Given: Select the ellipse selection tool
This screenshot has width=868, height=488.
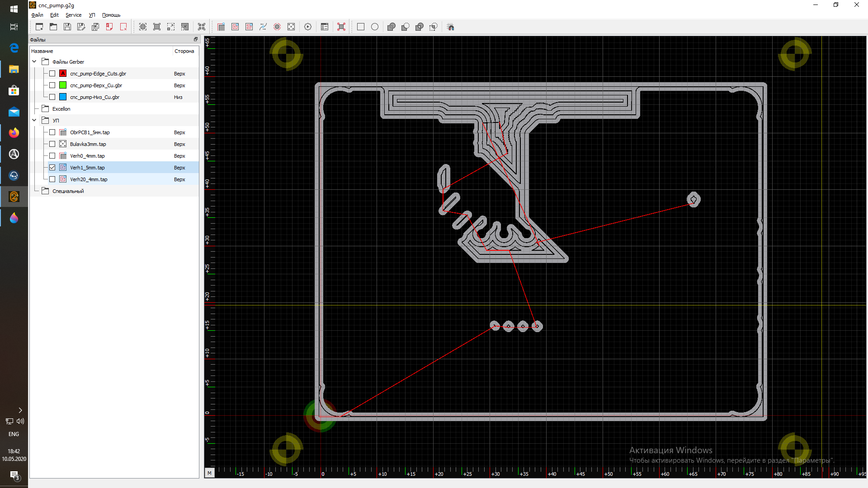Looking at the screenshot, I should [x=375, y=27].
